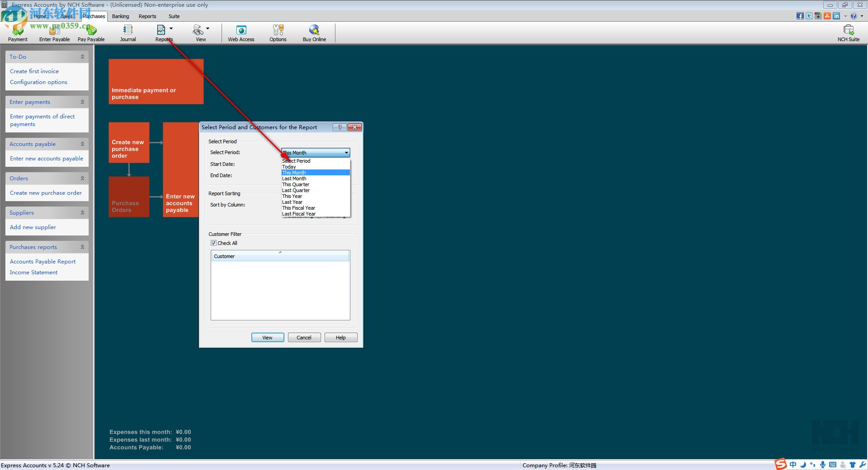This screenshot has width=868, height=470.
Task: Open the Select Period combo box
Action: point(316,153)
